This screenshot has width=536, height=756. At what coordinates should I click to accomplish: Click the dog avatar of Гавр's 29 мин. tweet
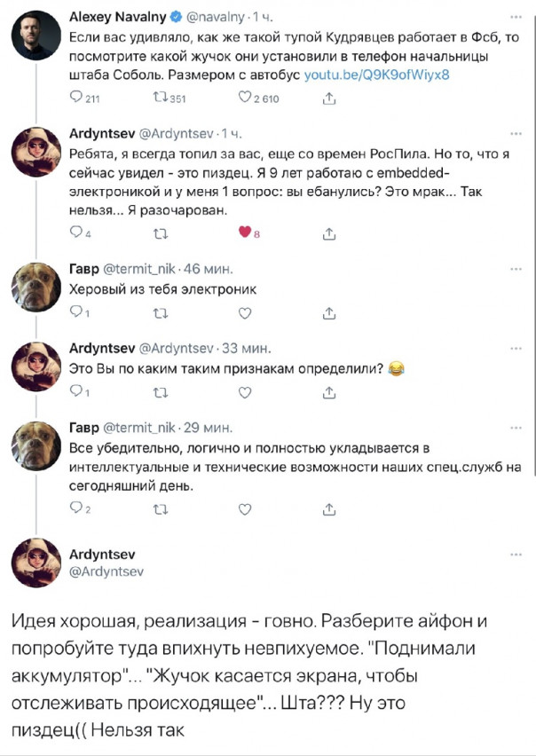pyautogui.click(x=35, y=445)
